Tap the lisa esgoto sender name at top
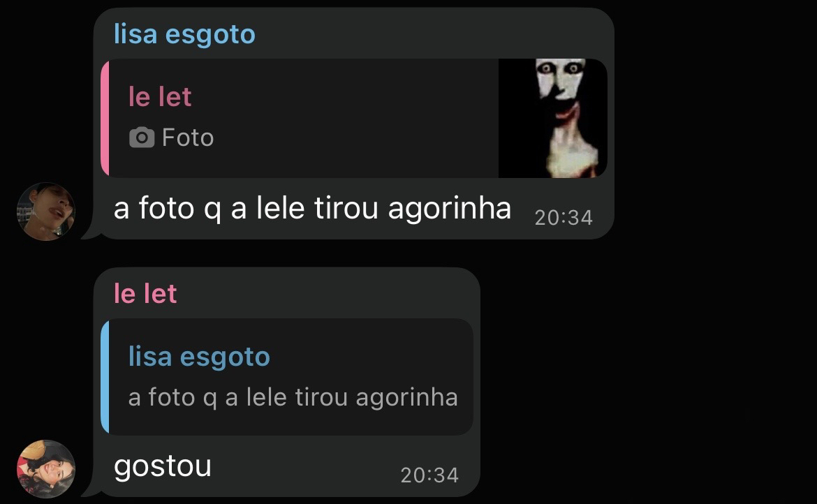 [184, 34]
